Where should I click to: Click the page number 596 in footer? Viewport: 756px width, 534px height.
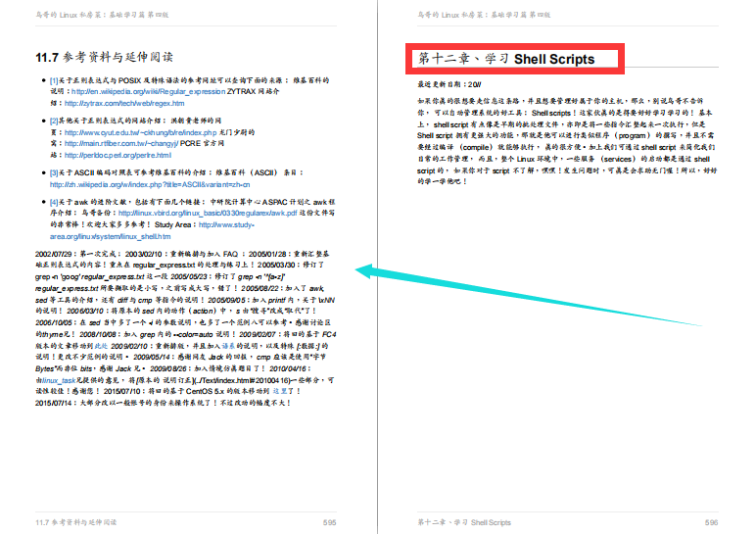click(x=711, y=522)
